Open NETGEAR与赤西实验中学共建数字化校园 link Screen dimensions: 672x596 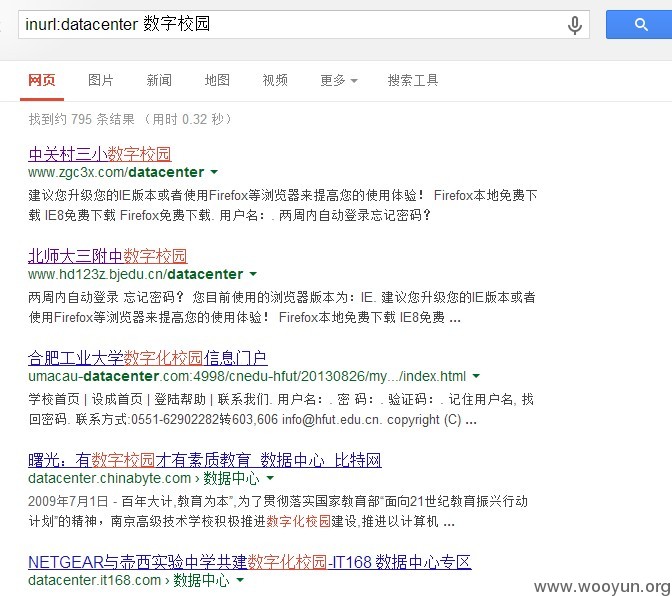click(250, 562)
